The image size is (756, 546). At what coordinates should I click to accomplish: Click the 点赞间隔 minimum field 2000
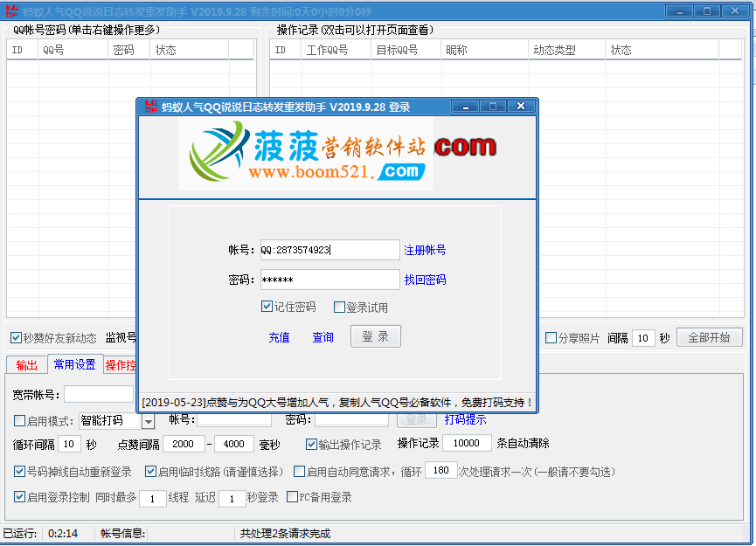pos(184,444)
